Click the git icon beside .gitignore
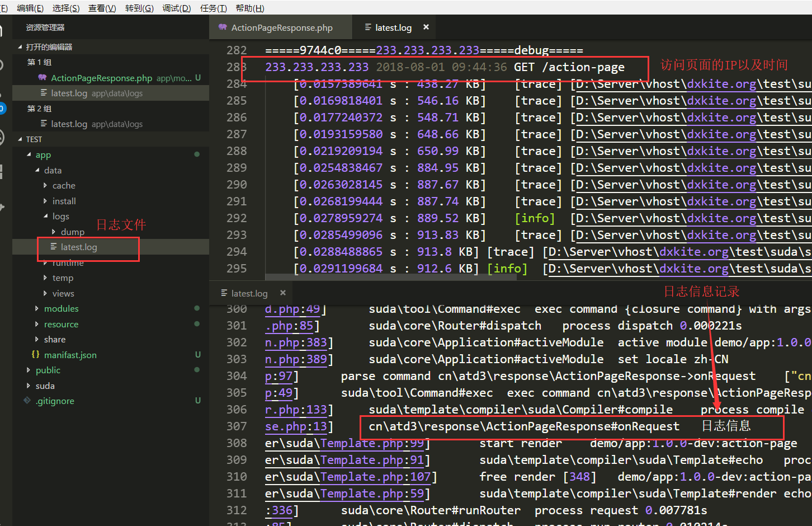The width and height of the screenshot is (812, 526). click(x=27, y=401)
